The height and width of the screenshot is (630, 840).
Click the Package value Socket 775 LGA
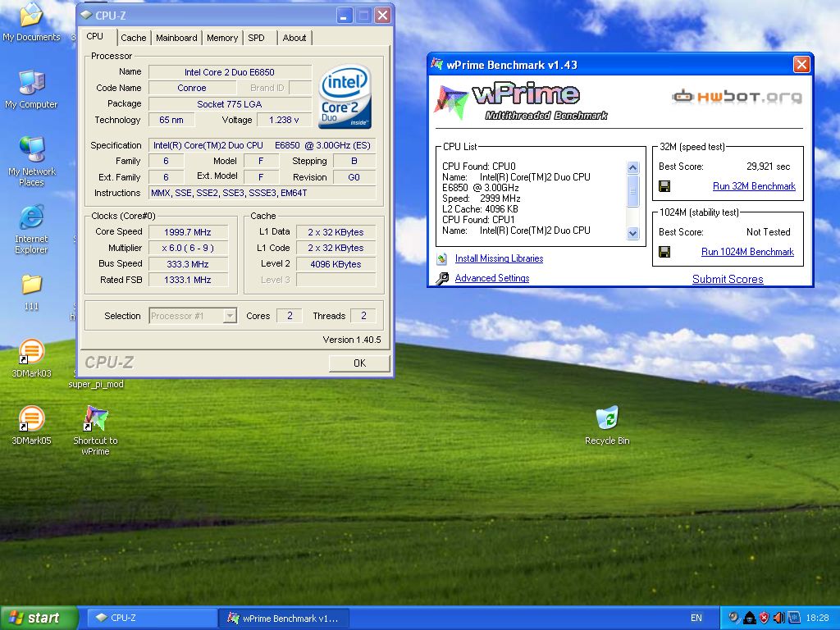click(x=230, y=104)
